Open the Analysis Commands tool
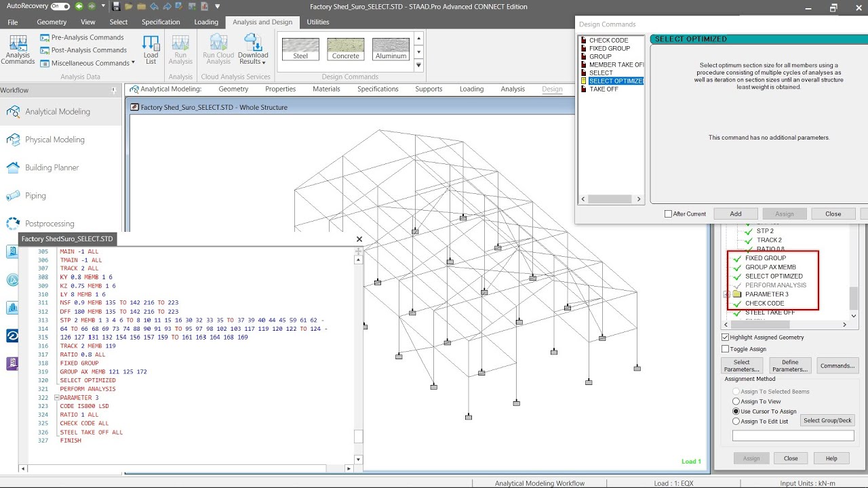The height and width of the screenshot is (488, 868). pos(18,49)
